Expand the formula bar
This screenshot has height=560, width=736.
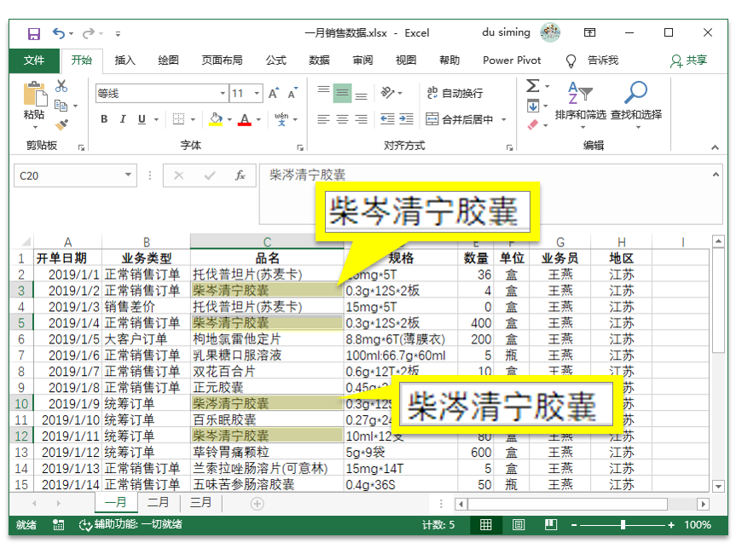[x=716, y=175]
